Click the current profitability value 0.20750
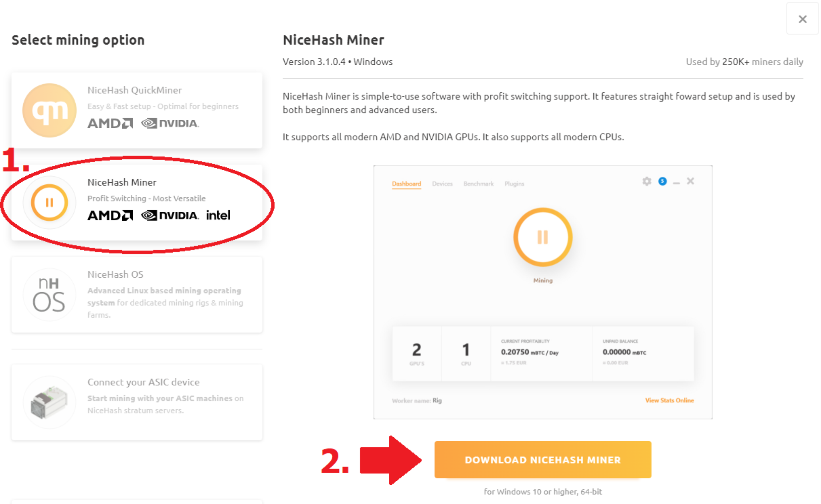Image resolution: width=821 pixels, height=504 pixels. [515, 352]
